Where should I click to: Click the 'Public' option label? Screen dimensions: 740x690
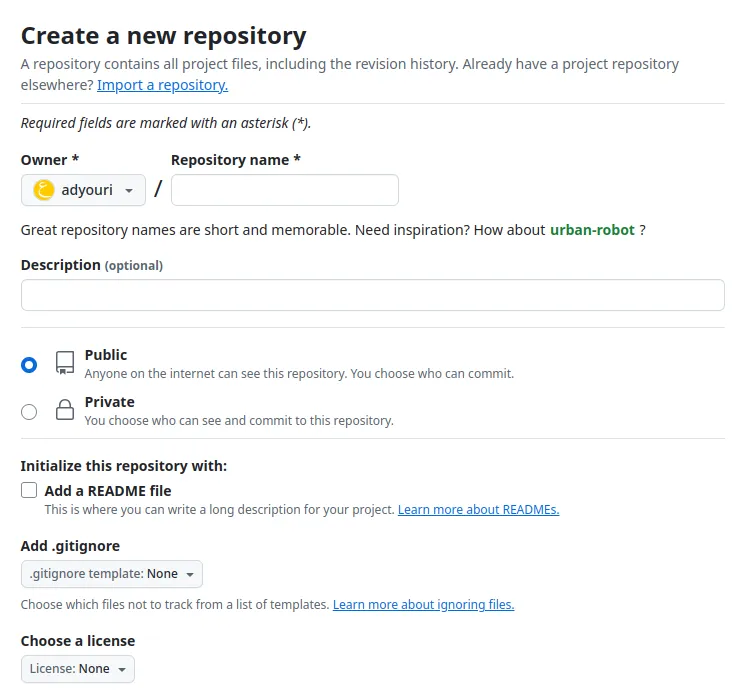(106, 355)
